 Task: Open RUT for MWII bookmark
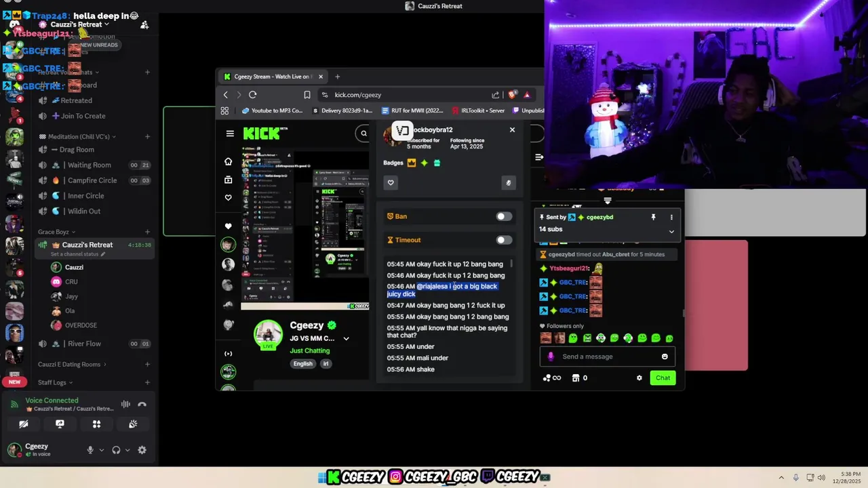(412, 110)
